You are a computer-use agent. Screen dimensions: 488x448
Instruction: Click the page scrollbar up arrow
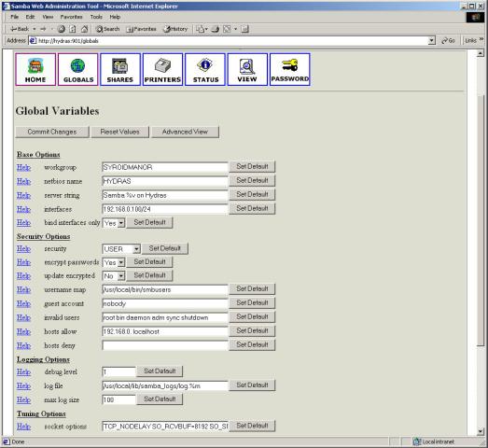481,53
